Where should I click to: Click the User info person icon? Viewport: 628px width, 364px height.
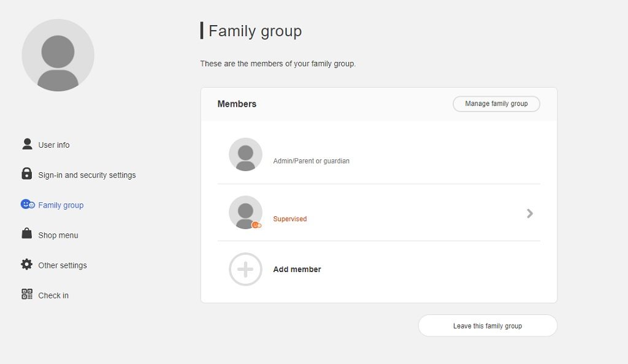click(x=27, y=144)
